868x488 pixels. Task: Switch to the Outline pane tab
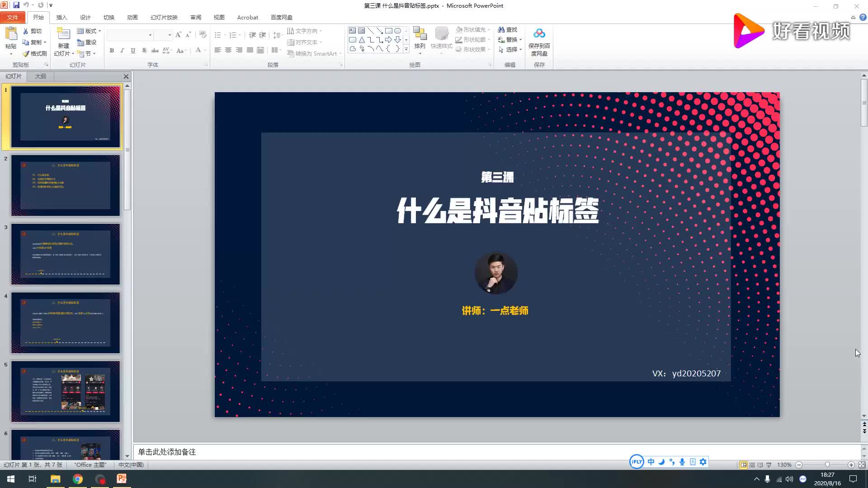coord(40,76)
